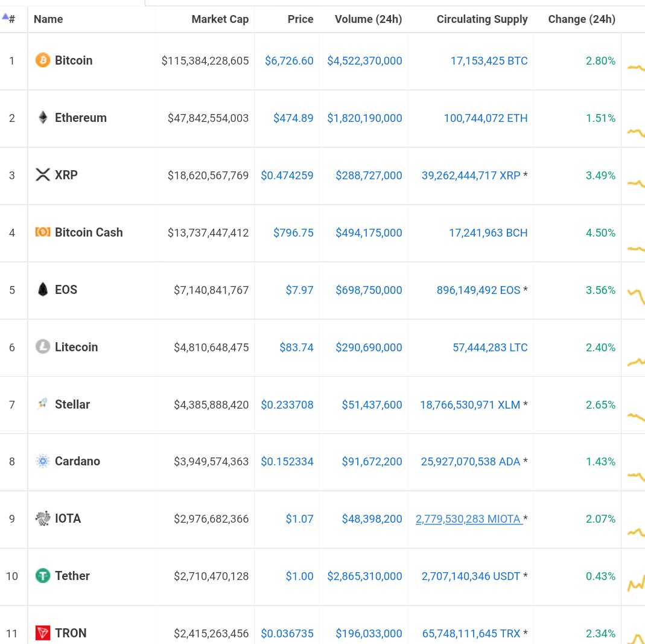The image size is (645, 644).
Task: Sort table by Change (24h) header
Action: point(582,19)
